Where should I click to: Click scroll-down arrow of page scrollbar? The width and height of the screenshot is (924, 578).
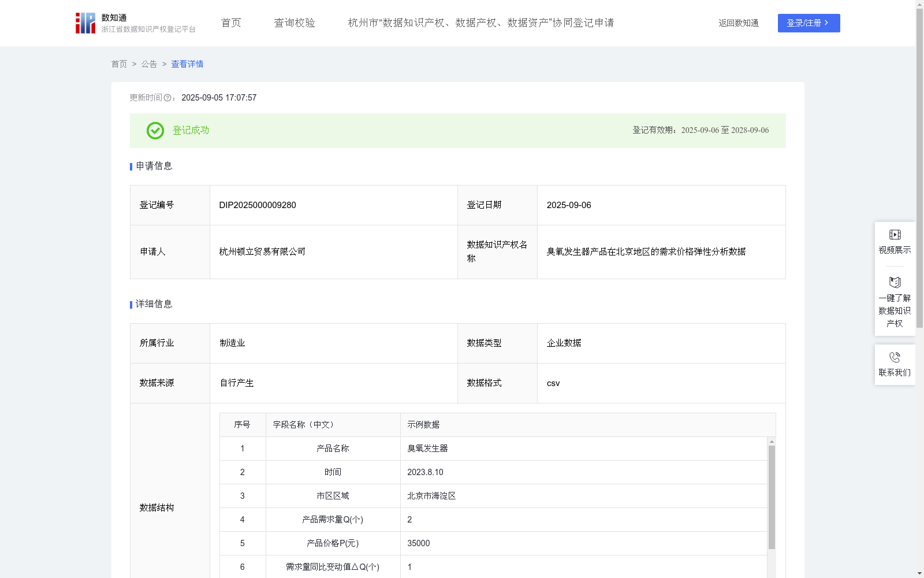(x=919, y=573)
